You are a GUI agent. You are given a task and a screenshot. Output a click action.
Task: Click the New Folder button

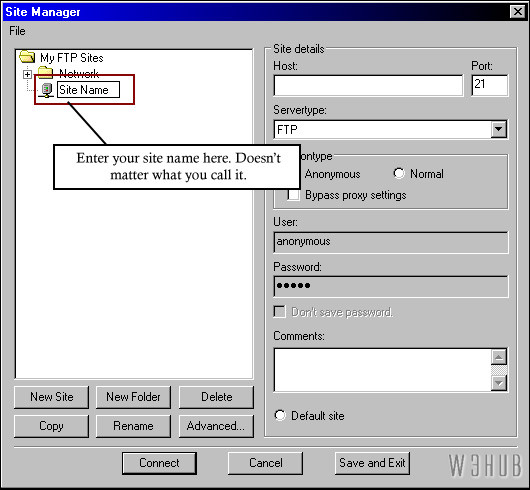pos(134,397)
